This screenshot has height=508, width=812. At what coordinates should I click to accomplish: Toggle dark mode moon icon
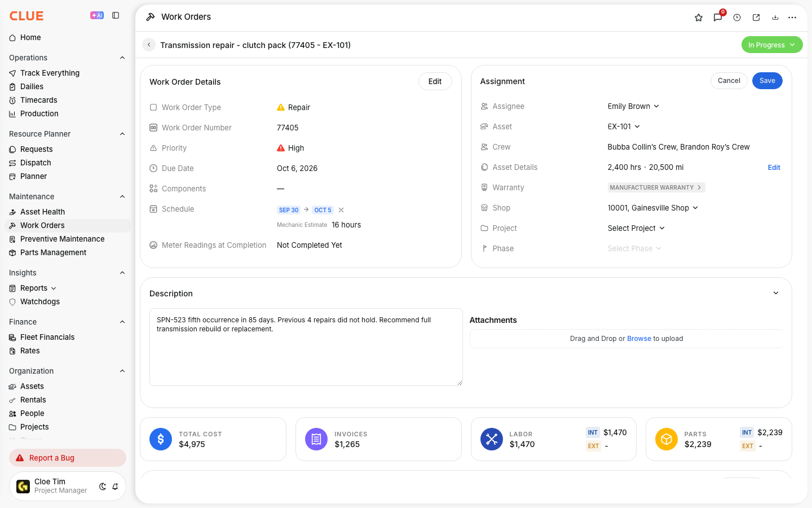tap(103, 487)
